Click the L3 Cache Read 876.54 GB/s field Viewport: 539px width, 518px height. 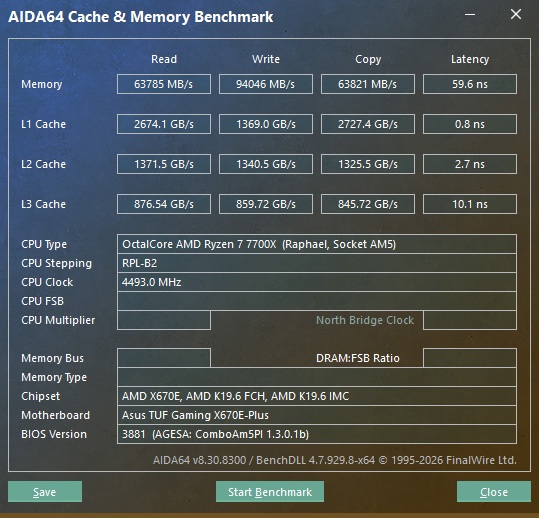click(x=164, y=204)
